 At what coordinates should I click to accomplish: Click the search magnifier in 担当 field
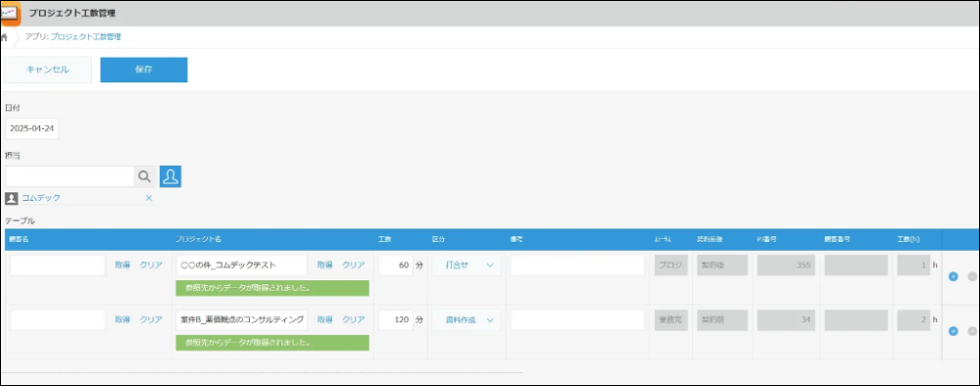click(x=144, y=176)
